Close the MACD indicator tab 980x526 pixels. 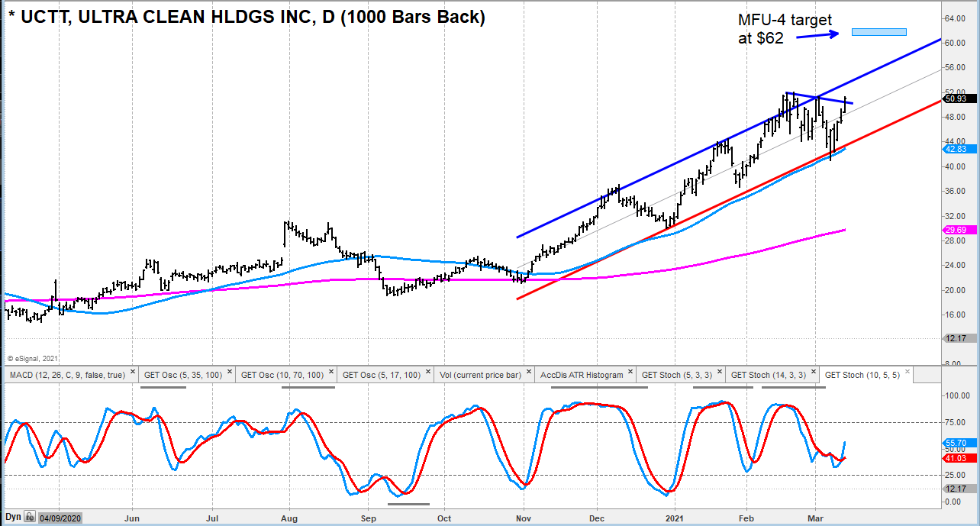pyautogui.click(x=134, y=373)
